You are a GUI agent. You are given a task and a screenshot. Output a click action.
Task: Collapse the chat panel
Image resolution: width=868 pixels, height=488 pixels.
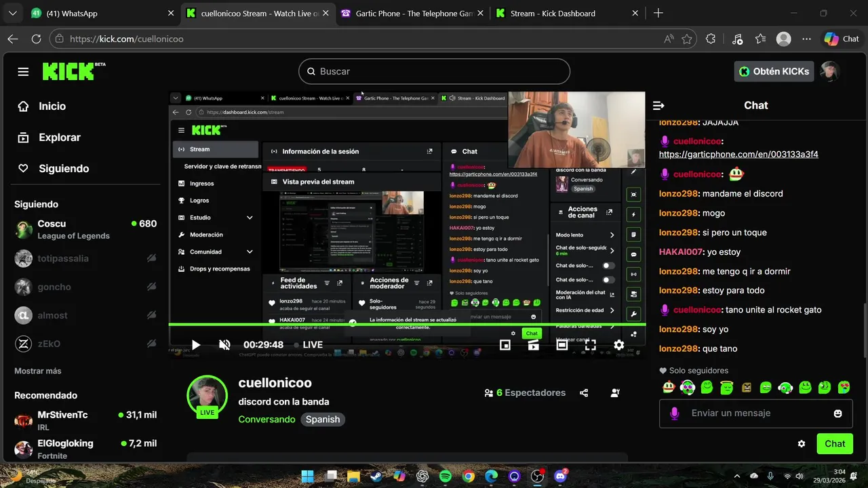[x=658, y=105]
